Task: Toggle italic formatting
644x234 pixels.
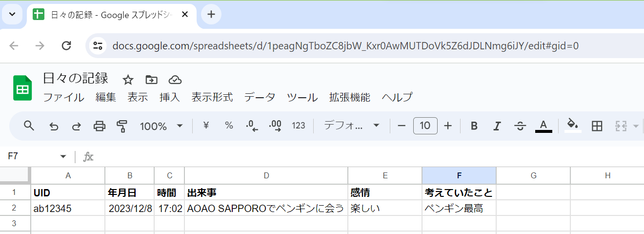Action: click(497, 126)
